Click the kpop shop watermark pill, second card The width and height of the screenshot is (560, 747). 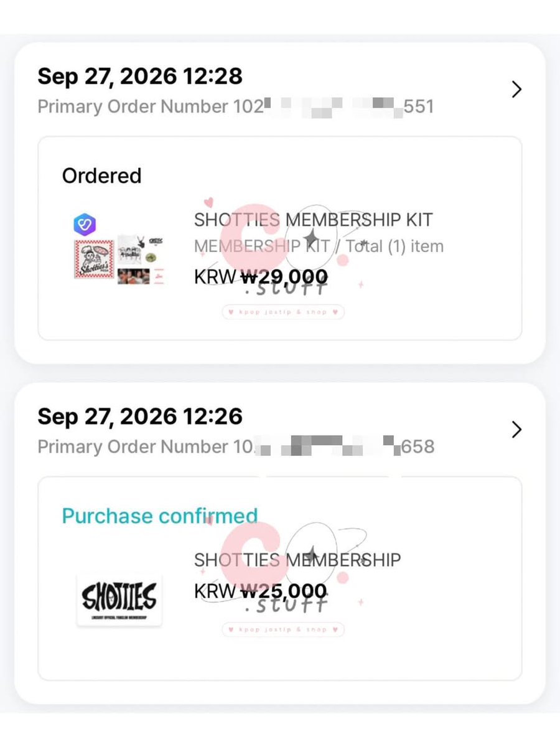tap(283, 629)
